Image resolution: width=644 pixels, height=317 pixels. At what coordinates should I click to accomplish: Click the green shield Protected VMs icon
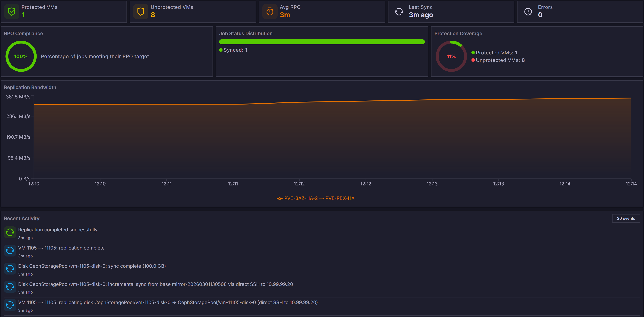[x=12, y=12]
